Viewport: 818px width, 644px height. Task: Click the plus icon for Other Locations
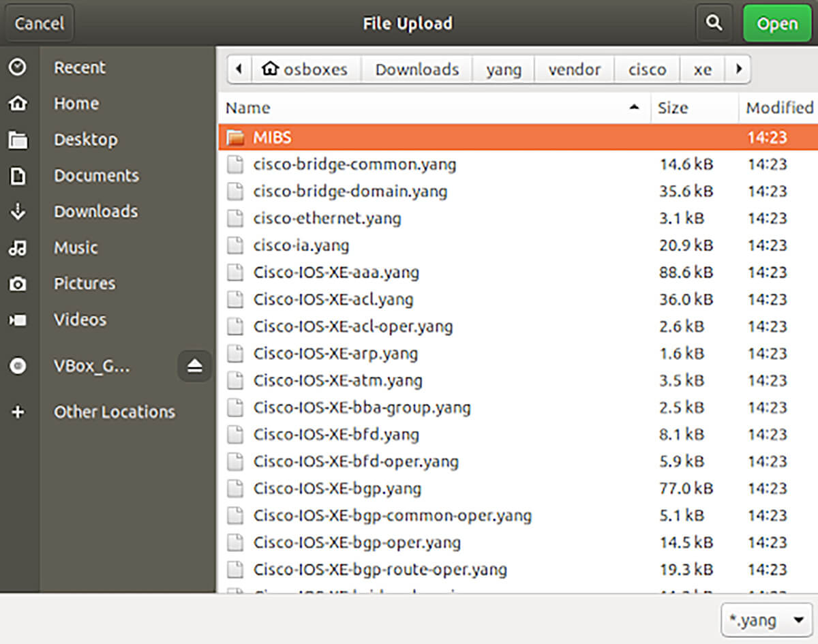(18, 412)
